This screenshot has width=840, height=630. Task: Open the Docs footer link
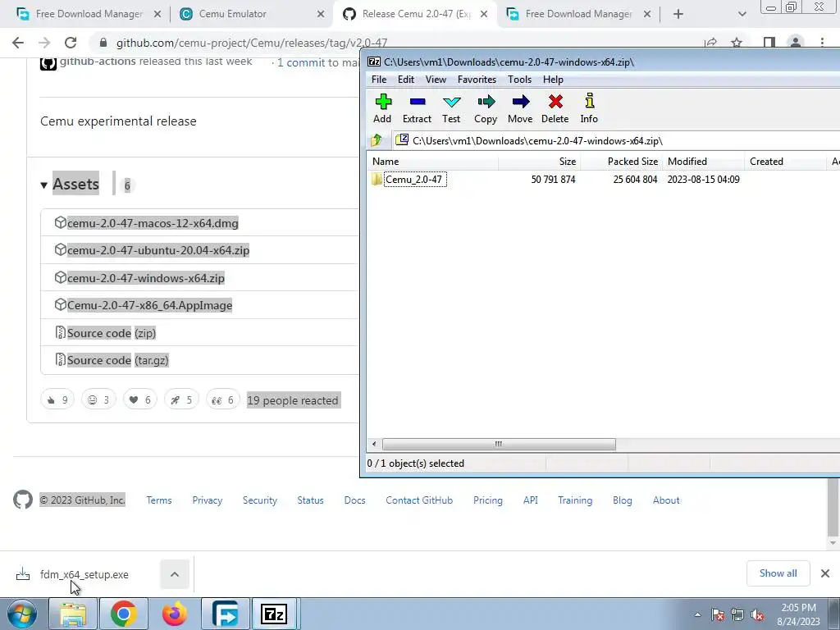[x=354, y=500]
